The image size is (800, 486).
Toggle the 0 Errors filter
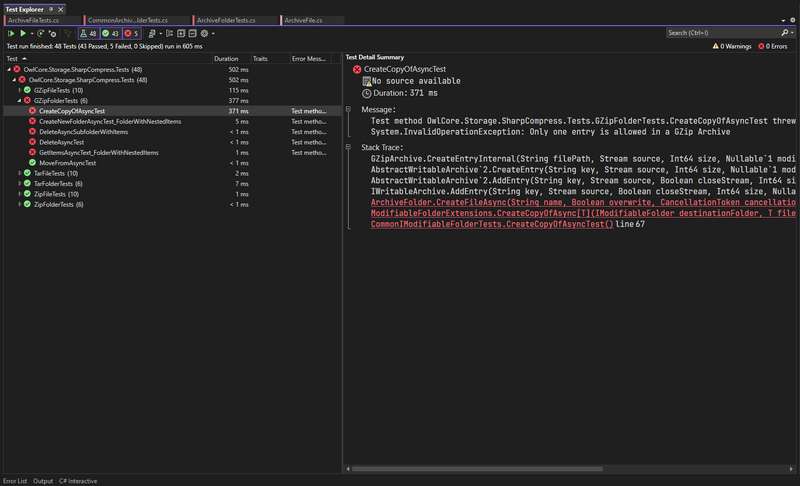click(x=772, y=46)
